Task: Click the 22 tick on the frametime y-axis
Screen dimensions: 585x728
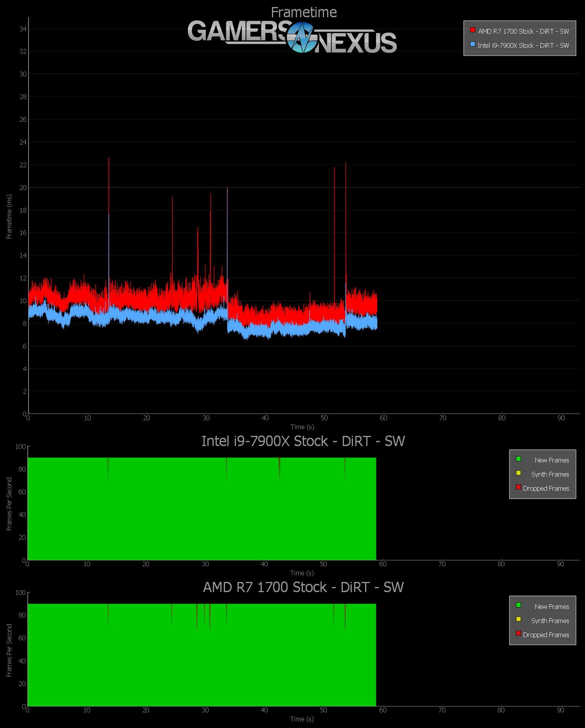Action: (23, 165)
